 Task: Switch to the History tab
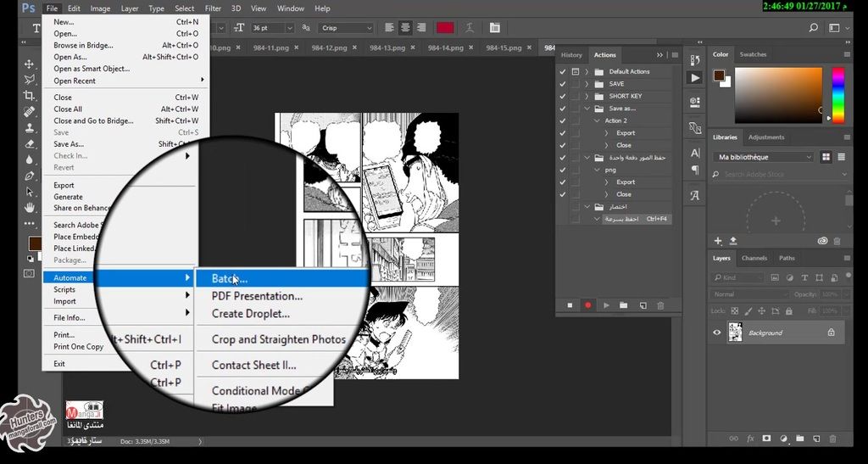pyautogui.click(x=571, y=55)
